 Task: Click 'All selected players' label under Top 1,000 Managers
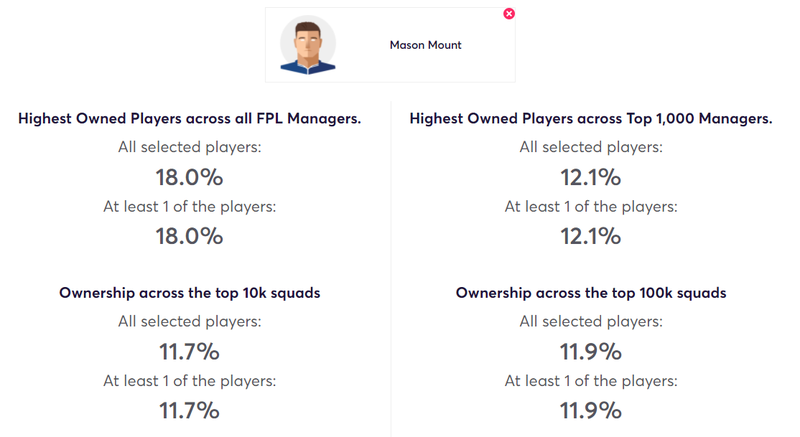point(591,147)
